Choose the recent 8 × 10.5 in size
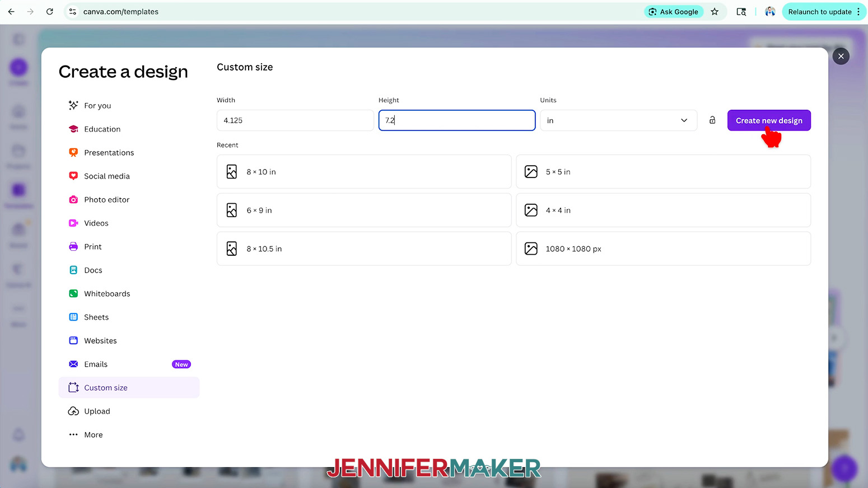The height and width of the screenshot is (488, 868). (364, 248)
